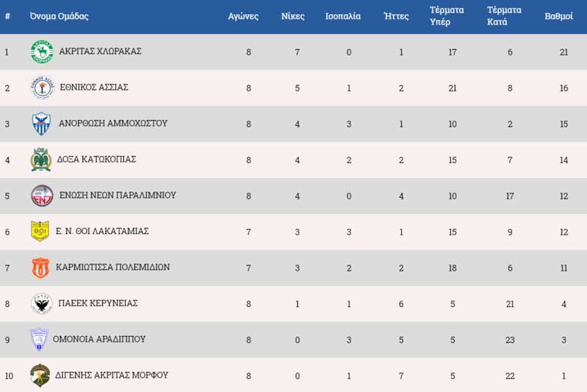Image resolution: width=587 pixels, height=392 pixels.
Task: Click the Νίκες column header
Action: tap(293, 16)
